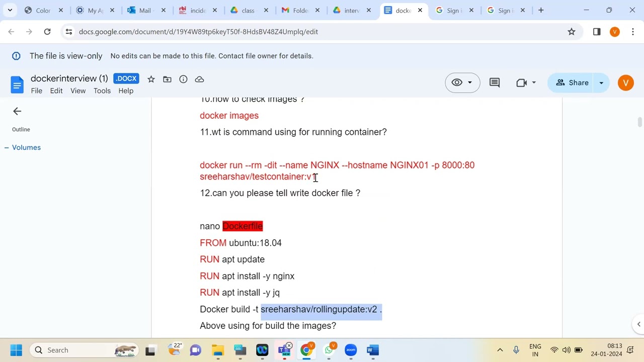Click the Share button
This screenshot has width=644, height=362.
coord(572,82)
